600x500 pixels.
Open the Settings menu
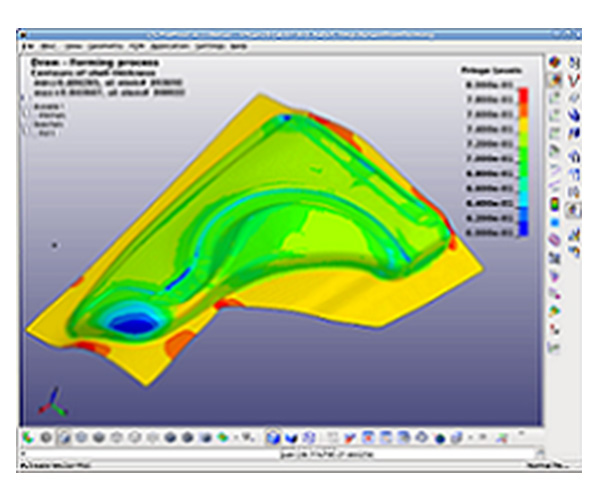coord(210,46)
